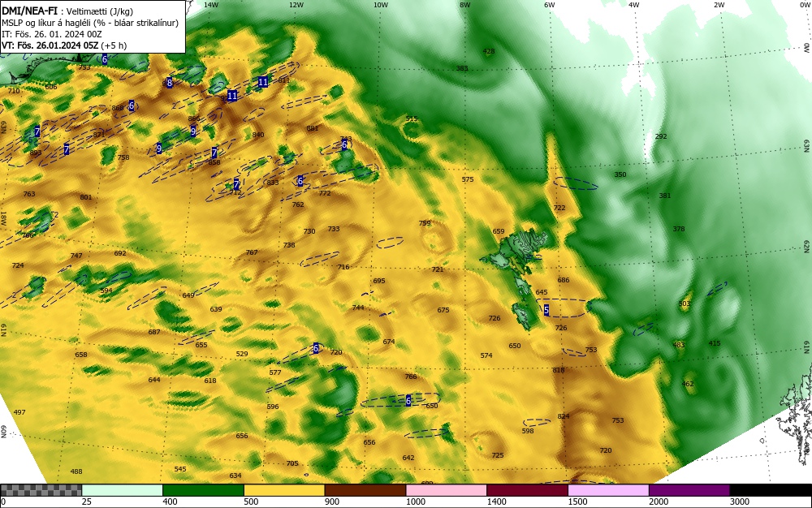The height and width of the screenshot is (508, 812).
Task: Click the '12W' longitude label
Action: tap(296, 5)
